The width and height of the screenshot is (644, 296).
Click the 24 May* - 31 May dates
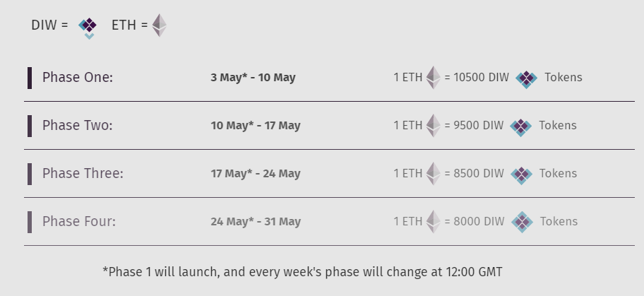click(256, 222)
